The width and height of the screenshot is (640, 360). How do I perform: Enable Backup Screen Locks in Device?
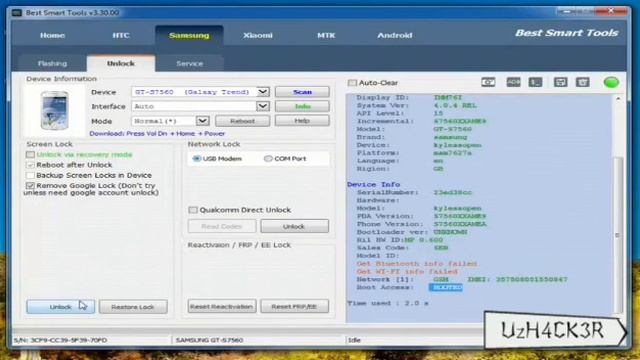[x=30, y=176]
